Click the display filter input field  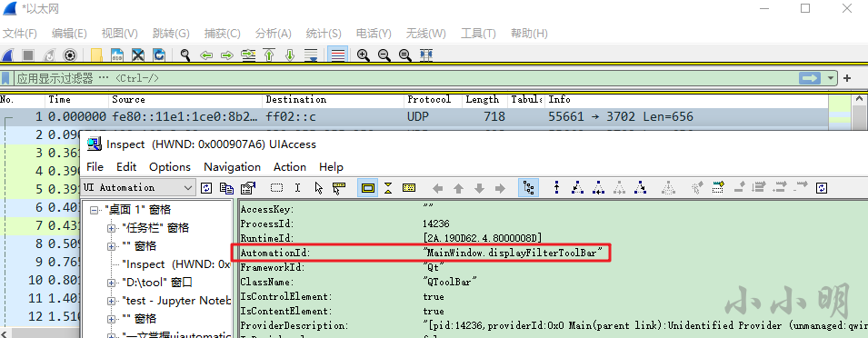pos(404,78)
